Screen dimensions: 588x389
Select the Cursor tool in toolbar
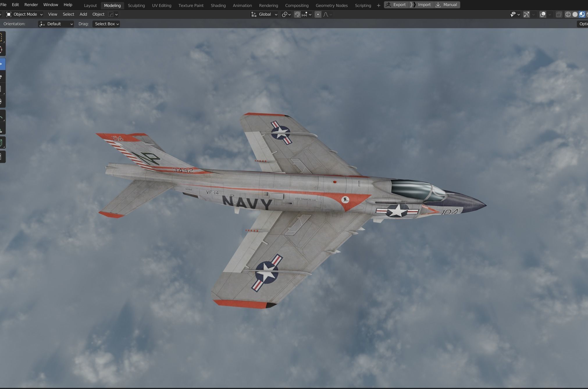click(x=2, y=50)
